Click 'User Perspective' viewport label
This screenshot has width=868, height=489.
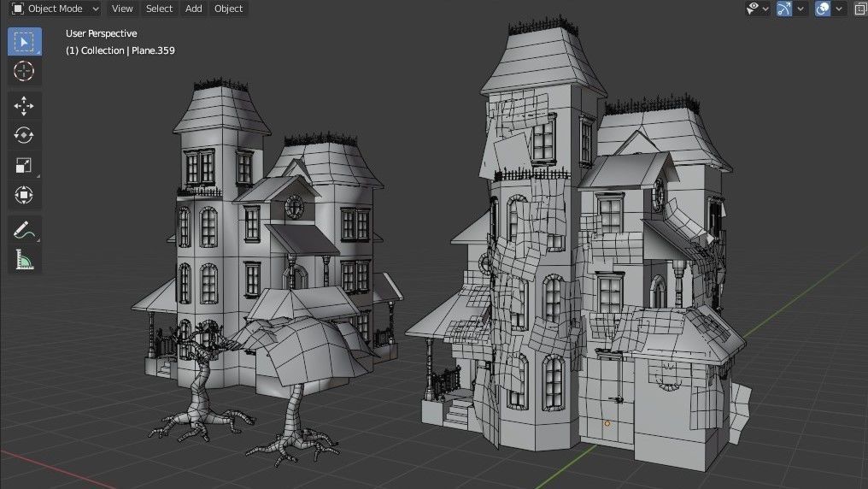click(x=102, y=33)
